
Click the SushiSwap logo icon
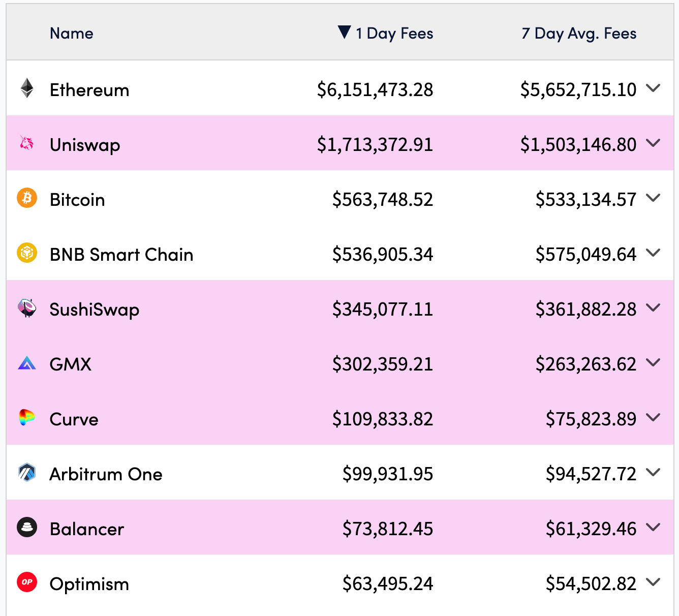pyautogui.click(x=27, y=307)
